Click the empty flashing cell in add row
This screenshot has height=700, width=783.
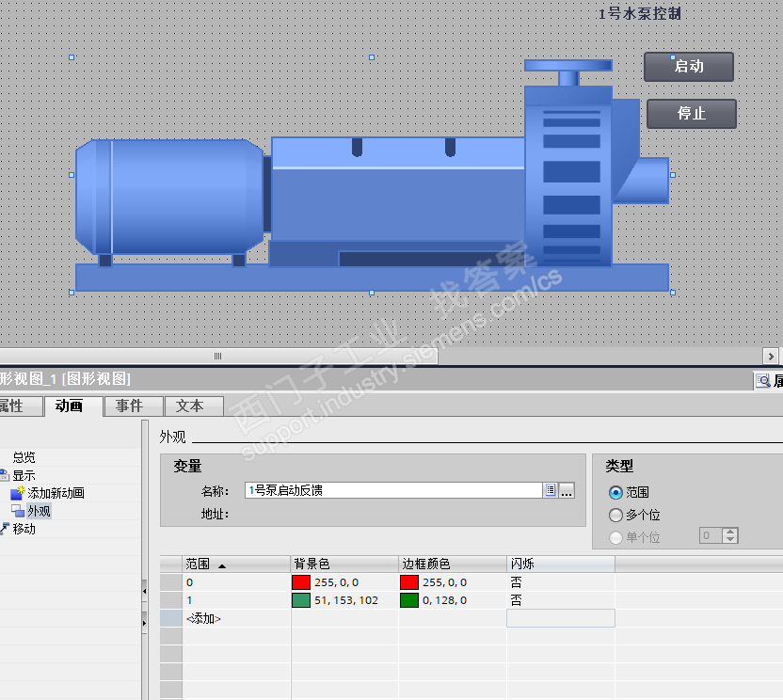point(561,618)
